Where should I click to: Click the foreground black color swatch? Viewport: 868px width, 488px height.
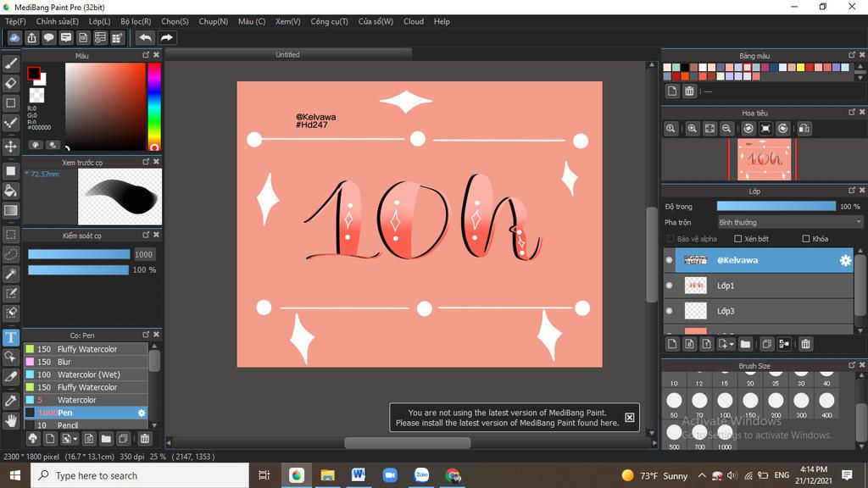click(x=33, y=73)
